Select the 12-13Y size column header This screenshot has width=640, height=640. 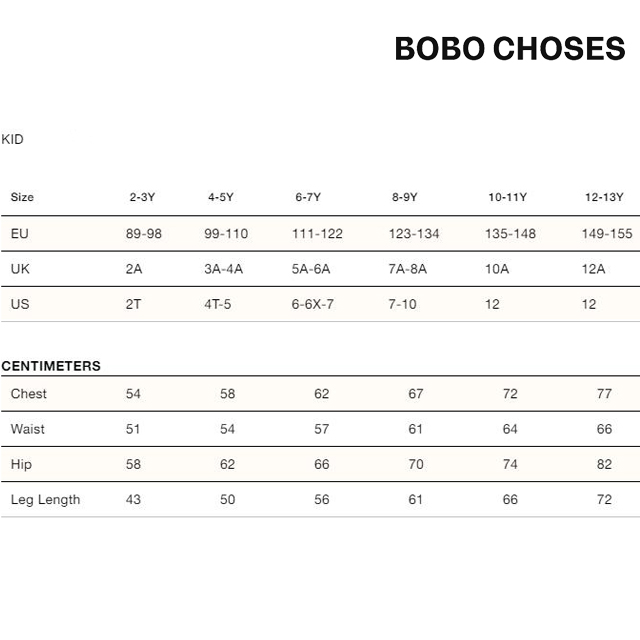[604, 197]
